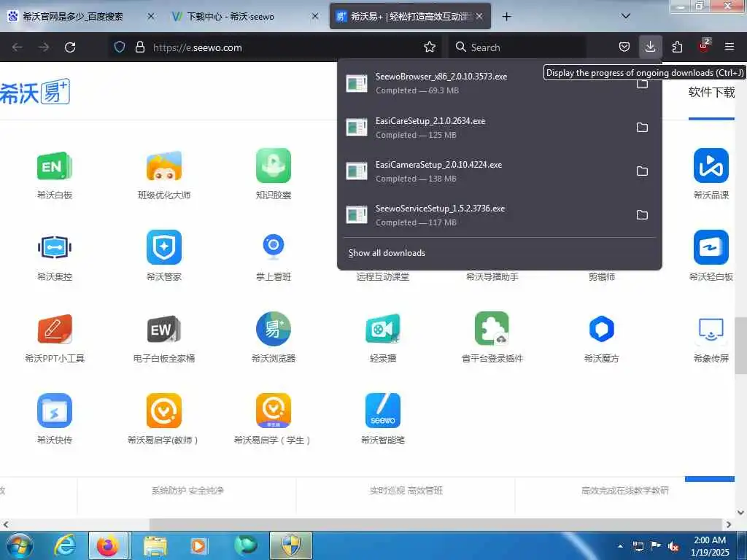
Task: Click the 轻录播 recorder icon
Action: click(x=382, y=329)
